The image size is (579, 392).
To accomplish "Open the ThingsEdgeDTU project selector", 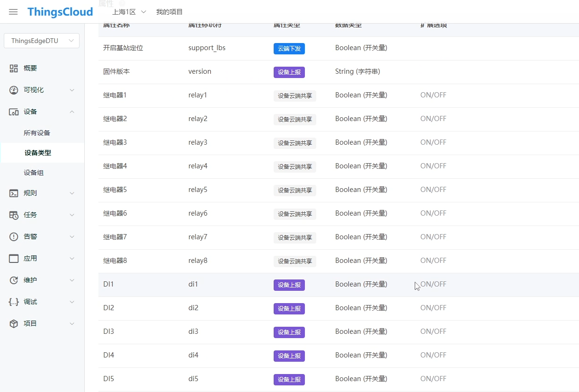I will pos(42,41).
